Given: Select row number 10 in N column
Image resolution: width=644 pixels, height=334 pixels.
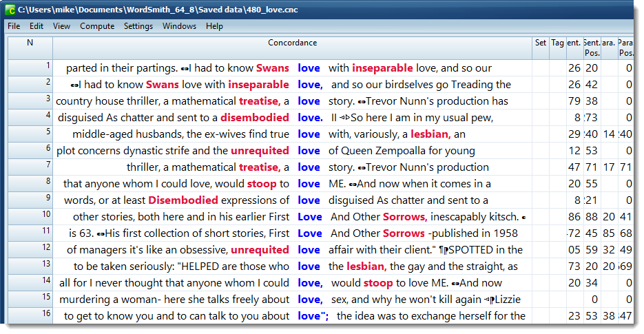Looking at the screenshot, I should click(x=30, y=216).
